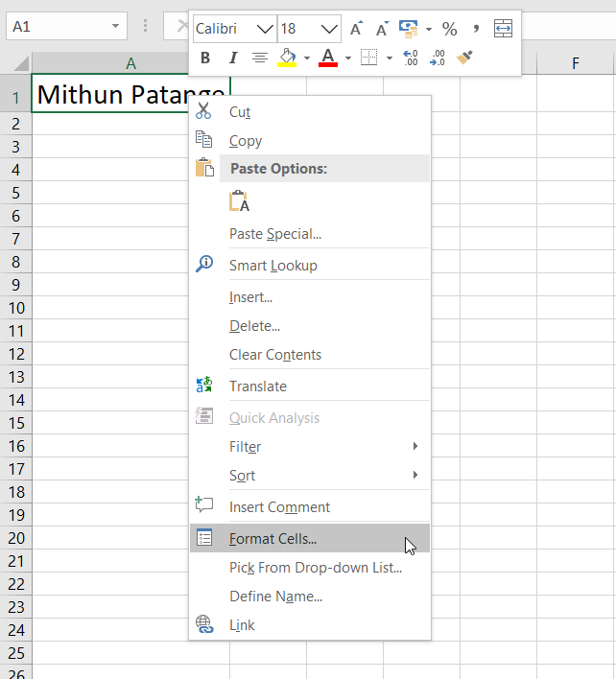Click the Name Box showing A1
This screenshot has width=616, height=679.
click(x=66, y=27)
